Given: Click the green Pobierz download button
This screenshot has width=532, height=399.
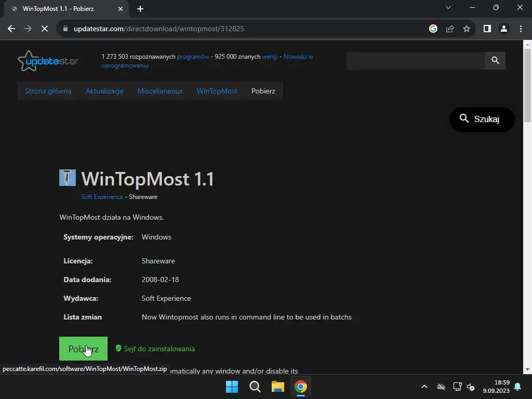Looking at the screenshot, I should click(83, 349).
